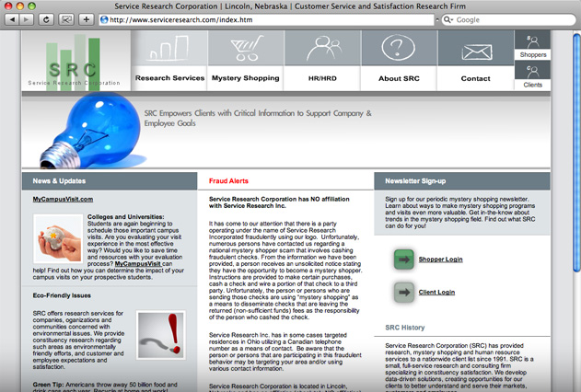Select the URL address field
Image resolution: width=581 pixels, height=392 pixels.
click(266, 19)
